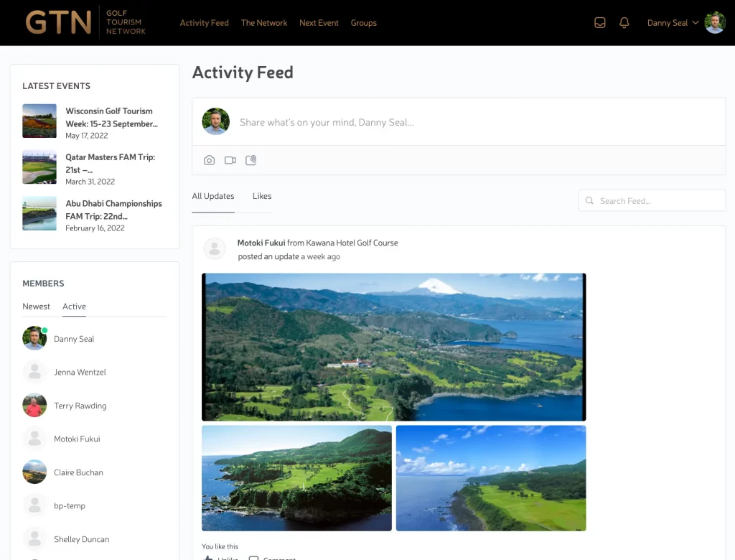Open the large Mount Fuji golf course photo

point(393,347)
